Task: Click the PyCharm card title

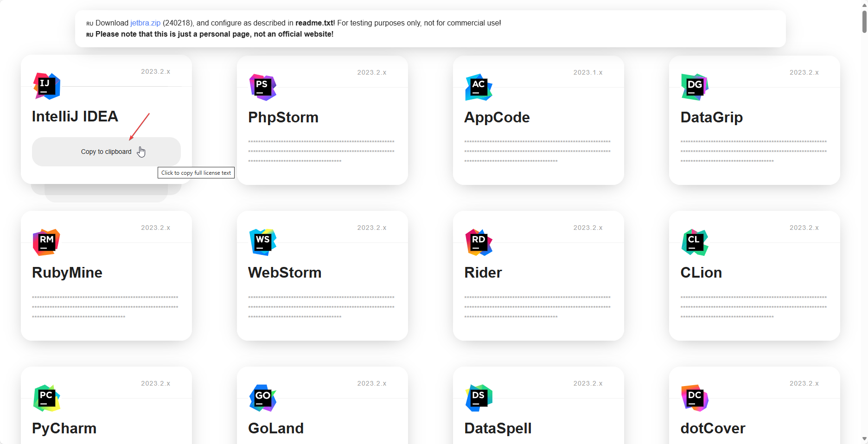Action: pos(64,428)
